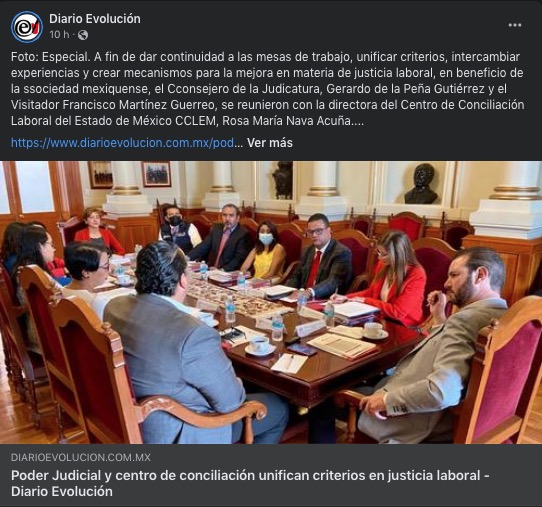
Task: Open the post's "10 h" timestamp
Action: 59,35
